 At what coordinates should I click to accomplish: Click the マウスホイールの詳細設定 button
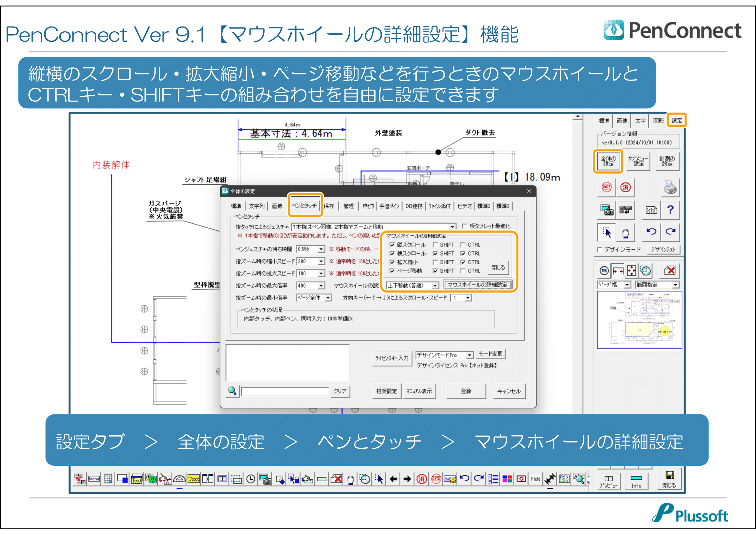477,285
